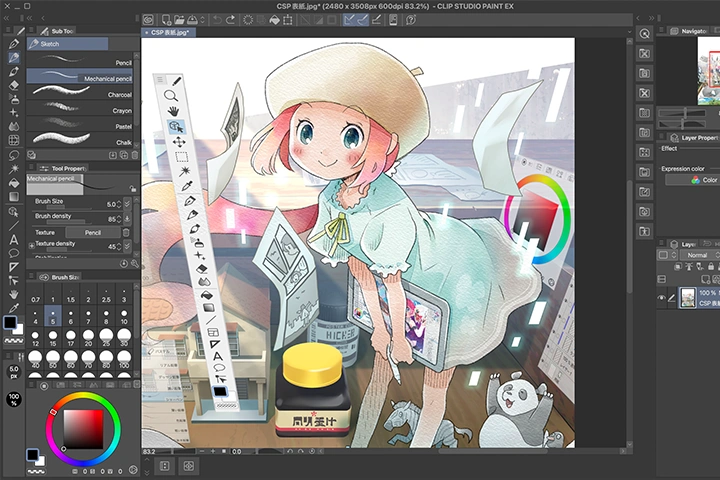Click the Scale/Rotate transform icon
The height and width of the screenshot is (480, 720).
pos(288,20)
